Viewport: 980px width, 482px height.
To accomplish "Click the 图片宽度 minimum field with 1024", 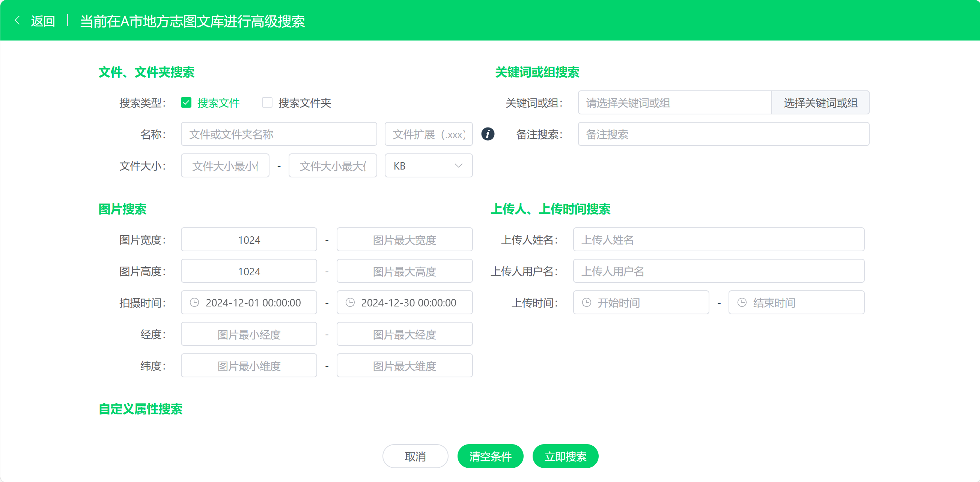I will click(249, 239).
